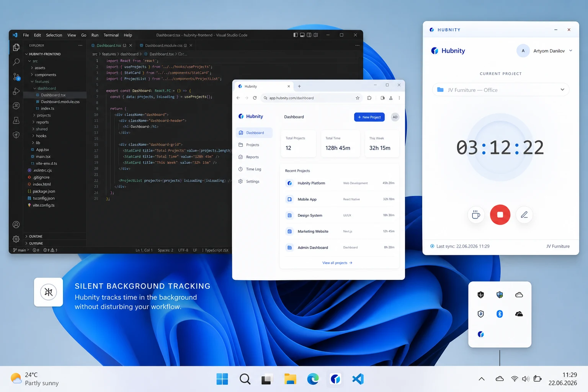Click the Design System project row
The width and height of the screenshot is (588, 392).
340,216
